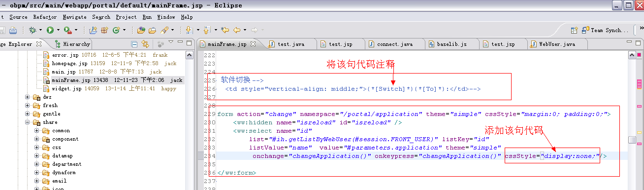This screenshot has height=190, width=644.
Task: Maximize the Package Explorer panel
Action: (x=190, y=42)
